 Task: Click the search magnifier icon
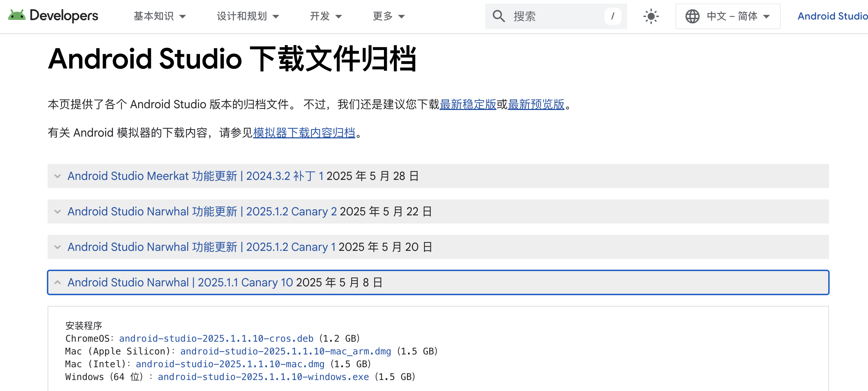[x=499, y=16]
